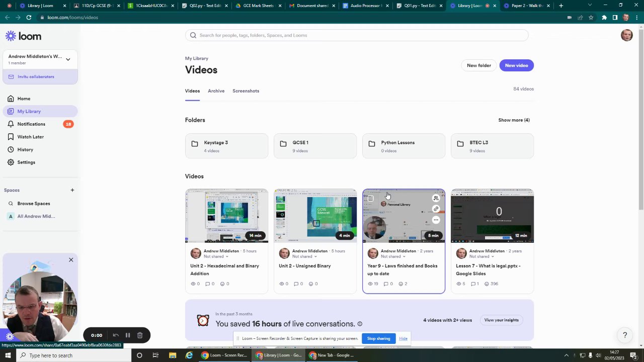This screenshot has height=362, width=644.
Task: Open the help question mark button
Action: point(625,335)
